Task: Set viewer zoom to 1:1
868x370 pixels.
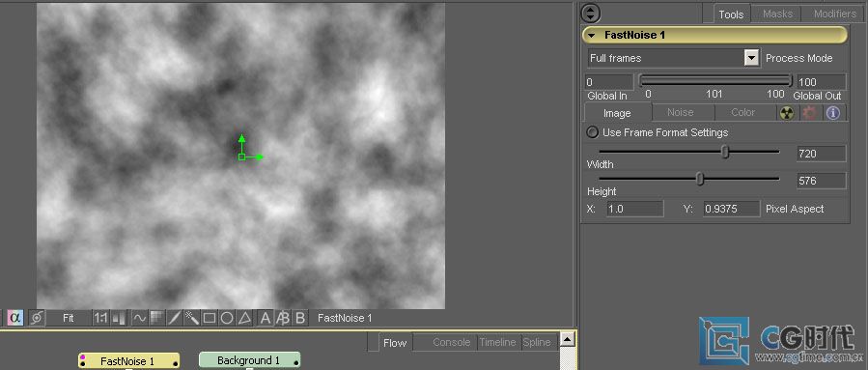Action: pos(100,318)
